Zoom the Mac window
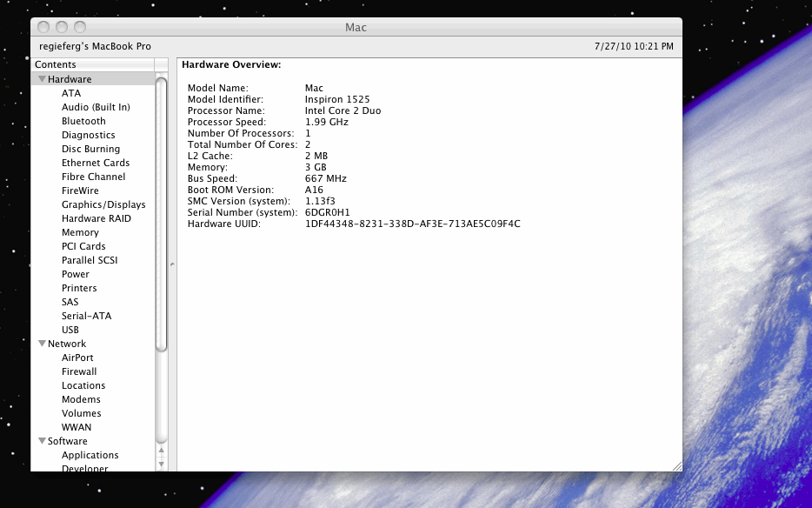Image resolution: width=812 pixels, height=508 pixels. (80, 27)
